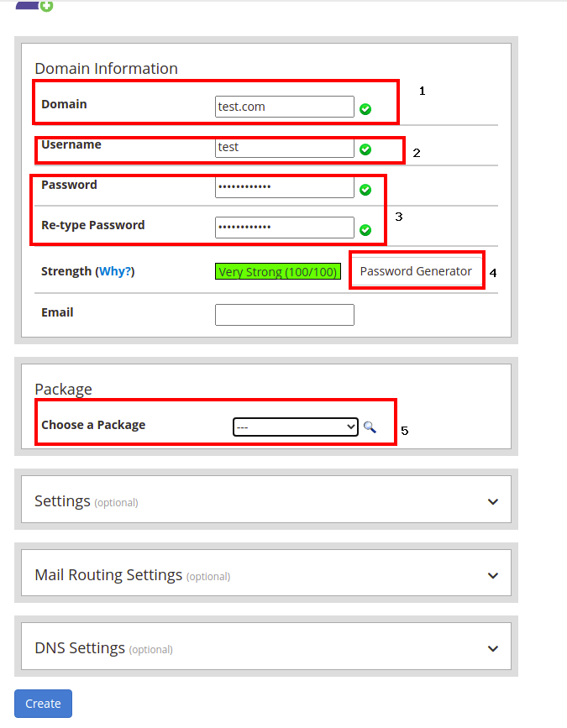Click the green checkmark beside Password field
The width and height of the screenshot is (567, 728).
click(x=365, y=190)
